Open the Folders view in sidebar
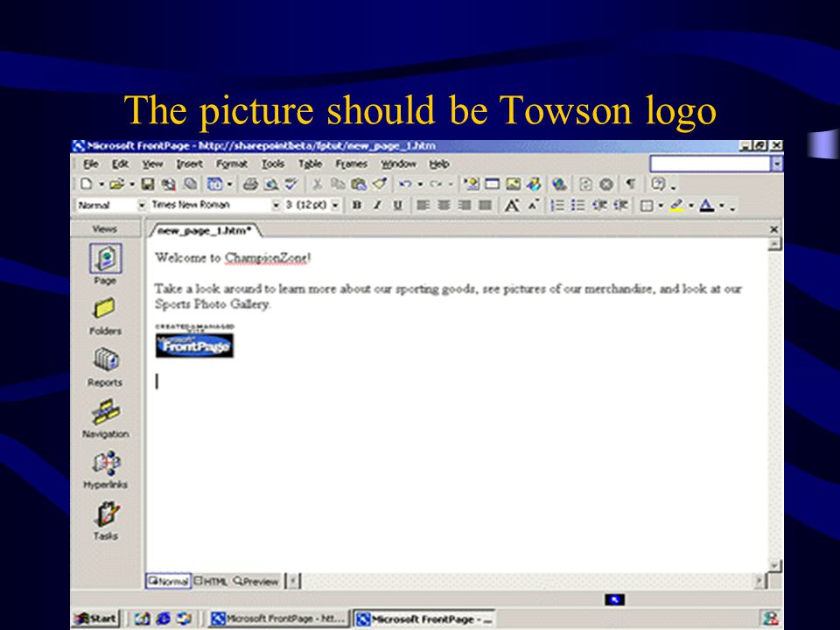840x630 pixels. click(105, 309)
